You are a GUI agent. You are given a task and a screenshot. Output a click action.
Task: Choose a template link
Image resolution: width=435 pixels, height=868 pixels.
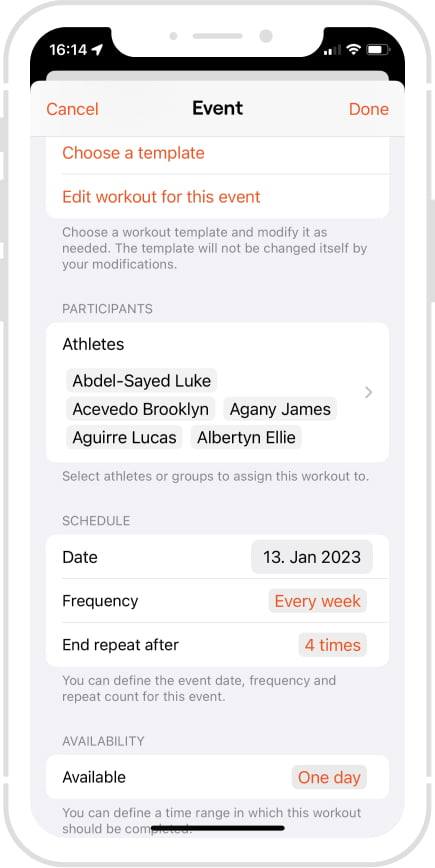(x=133, y=153)
